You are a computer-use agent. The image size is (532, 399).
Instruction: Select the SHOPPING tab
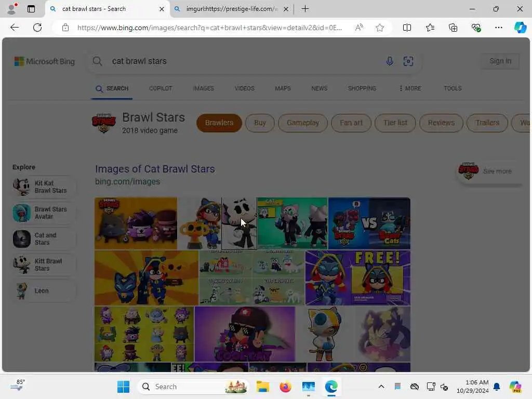coord(362,88)
